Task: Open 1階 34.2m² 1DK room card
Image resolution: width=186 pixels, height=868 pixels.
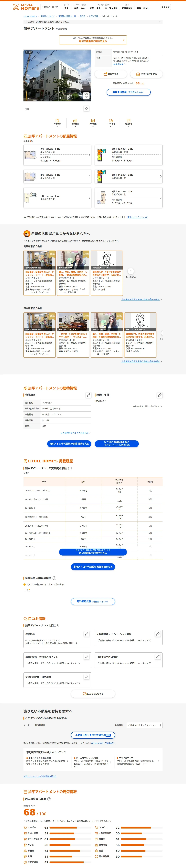Action: pos(129,197)
